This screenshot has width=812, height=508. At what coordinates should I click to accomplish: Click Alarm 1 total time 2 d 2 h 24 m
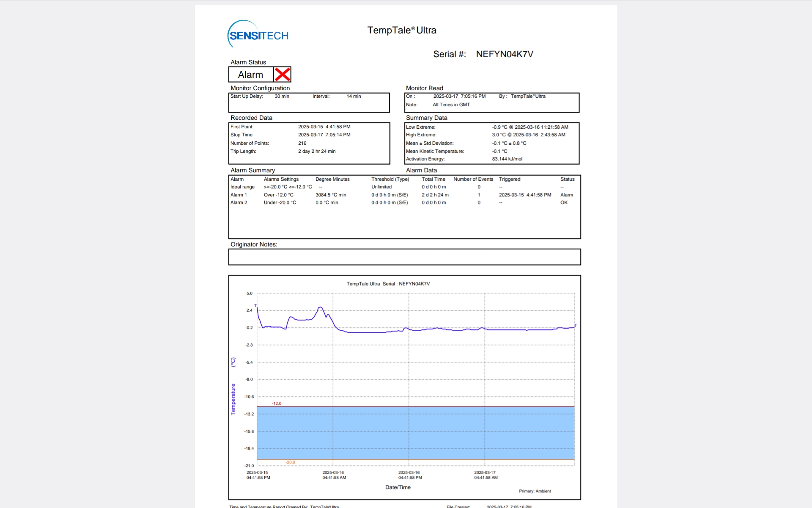pyautogui.click(x=435, y=195)
